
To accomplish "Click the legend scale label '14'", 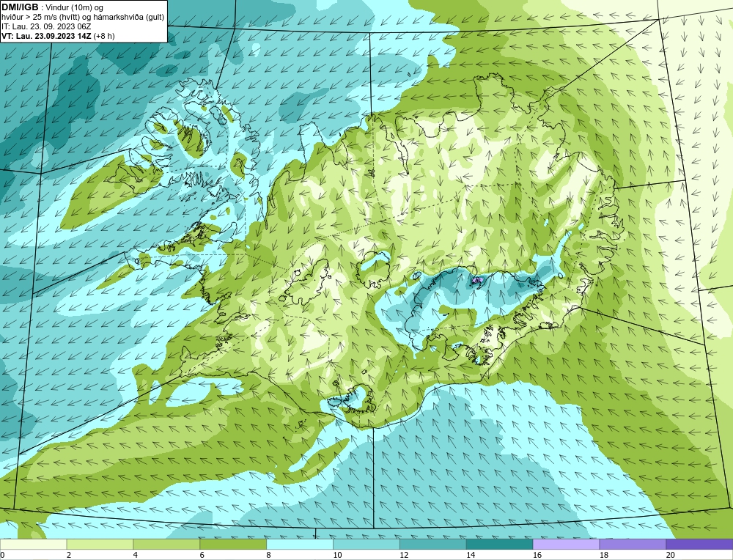I will coord(470,555).
